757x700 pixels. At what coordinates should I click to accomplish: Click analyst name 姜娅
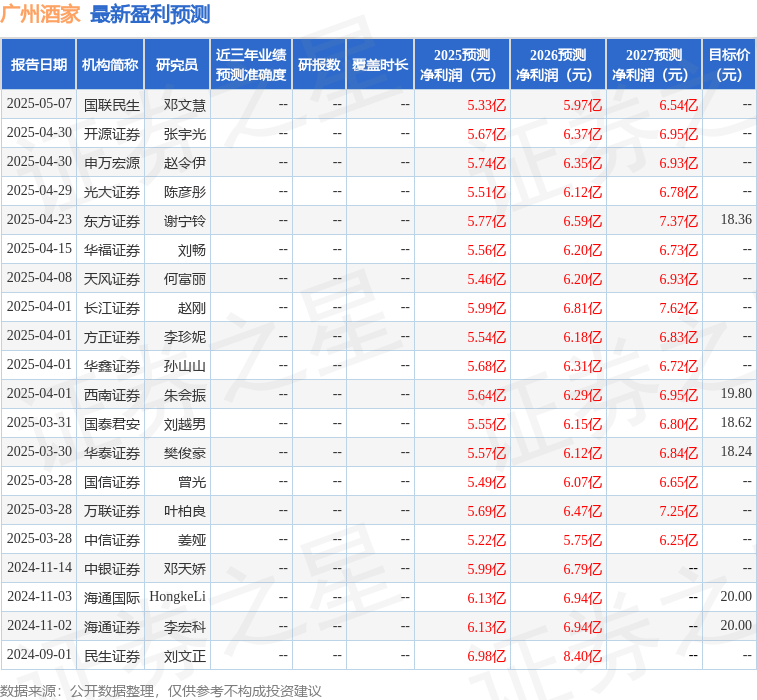tap(192, 539)
